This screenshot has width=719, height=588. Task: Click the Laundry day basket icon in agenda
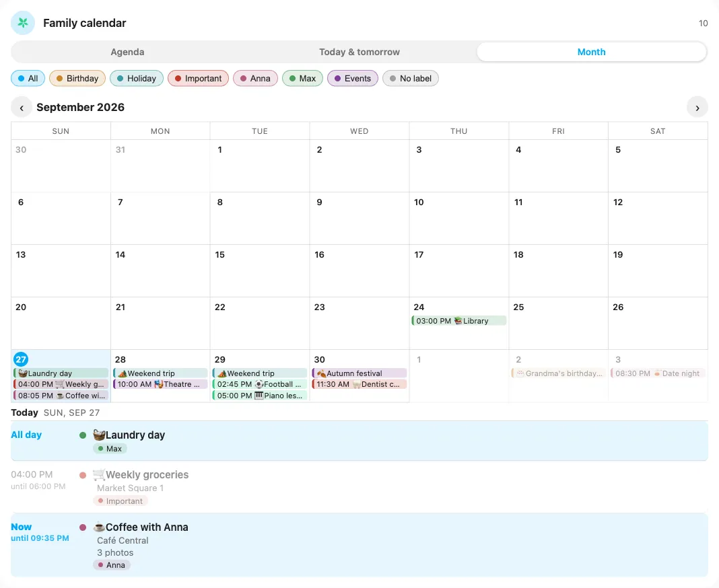point(99,435)
